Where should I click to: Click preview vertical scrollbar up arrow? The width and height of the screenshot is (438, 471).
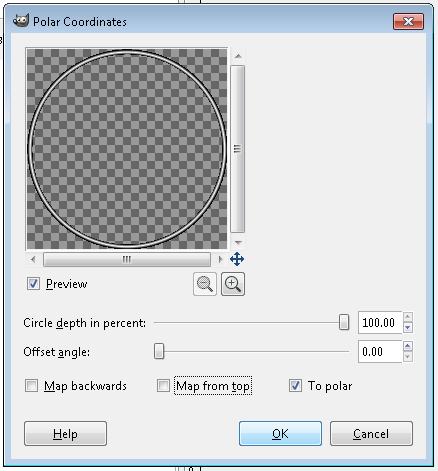tap(238, 56)
